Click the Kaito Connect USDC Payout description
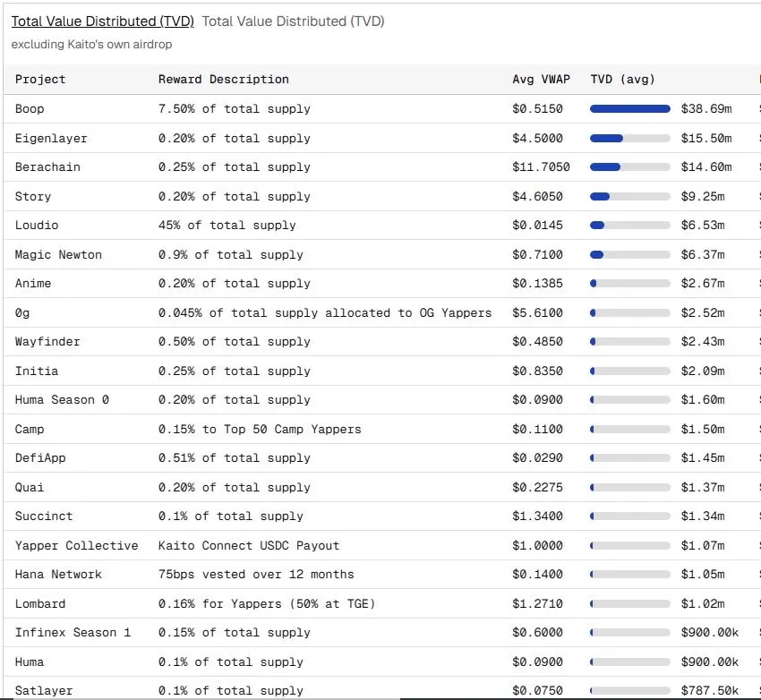761x700 pixels. (x=249, y=546)
